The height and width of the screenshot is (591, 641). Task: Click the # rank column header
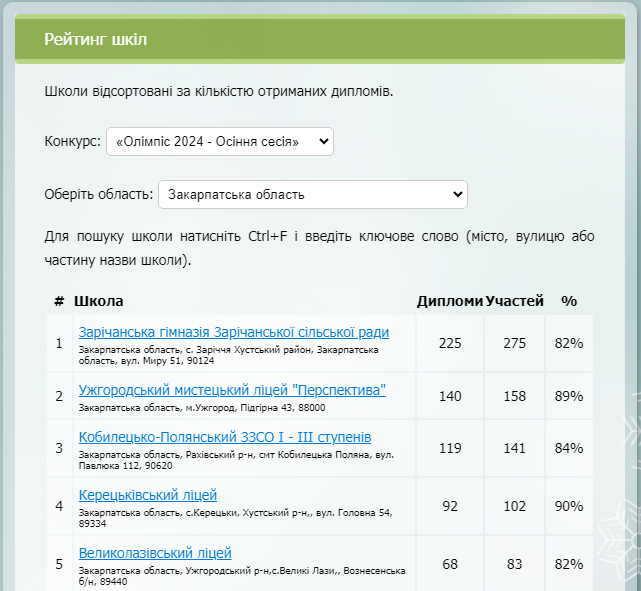[x=59, y=301]
